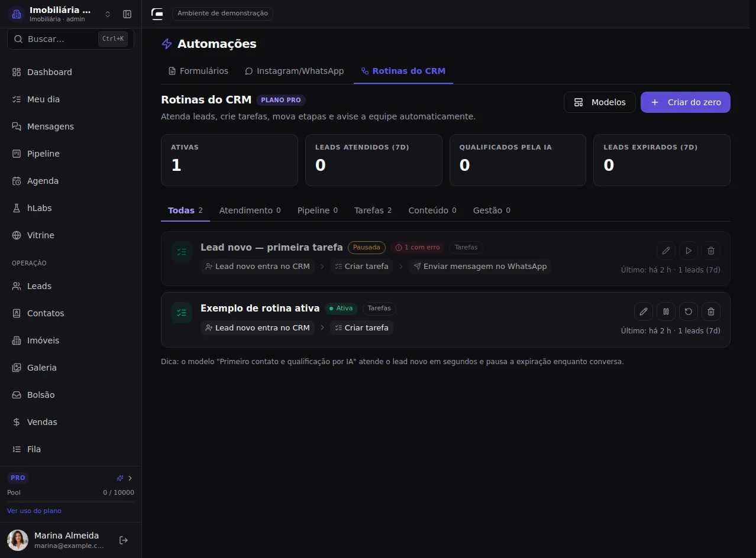Show the Todas routines tab
756x558 pixels.
(x=185, y=210)
